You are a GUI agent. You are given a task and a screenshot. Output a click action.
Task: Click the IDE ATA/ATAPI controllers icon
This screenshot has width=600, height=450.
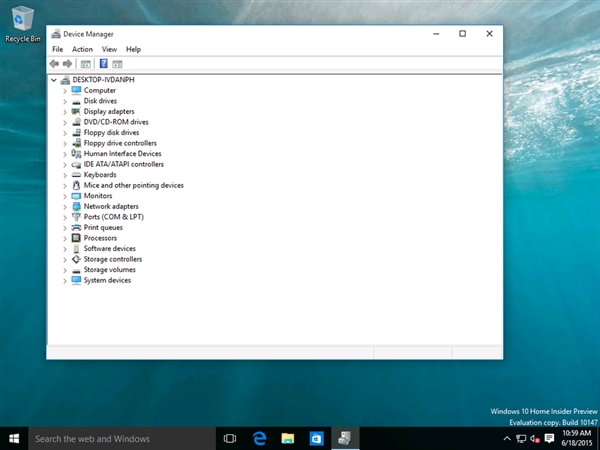pyautogui.click(x=77, y=165)
